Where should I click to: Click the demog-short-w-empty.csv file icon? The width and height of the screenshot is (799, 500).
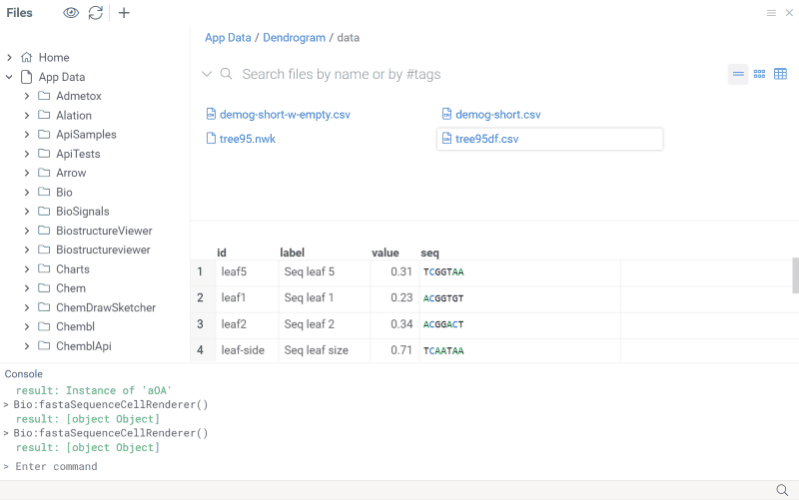[211, 114]
